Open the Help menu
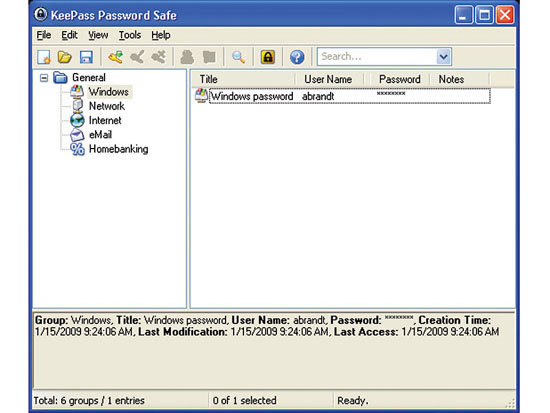This screenshot has width=550, height=413. (x=161, y=35)
